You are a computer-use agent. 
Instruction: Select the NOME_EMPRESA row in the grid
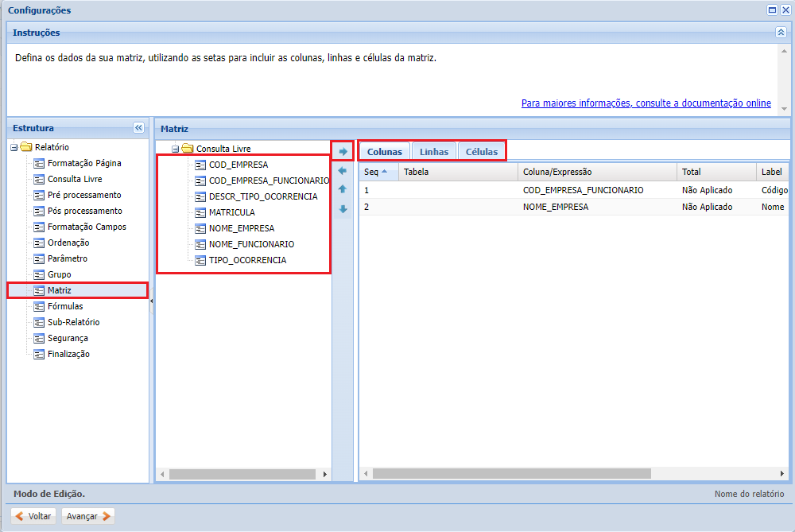click(556, 207)
